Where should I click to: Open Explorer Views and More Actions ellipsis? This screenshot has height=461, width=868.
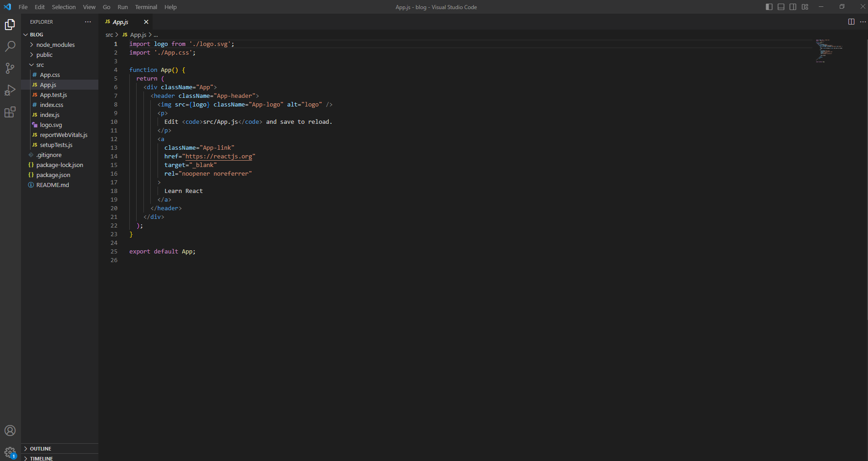click(88, 22)
